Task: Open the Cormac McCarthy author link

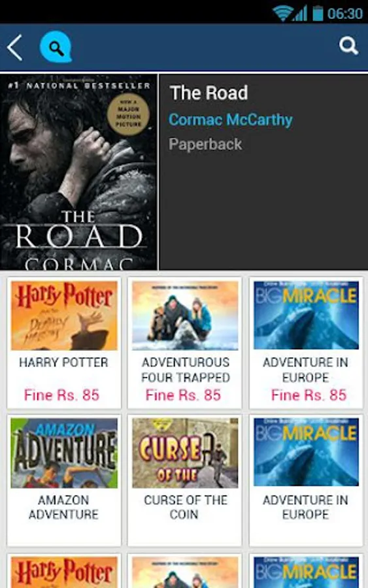Action: (x=230, y=120)
